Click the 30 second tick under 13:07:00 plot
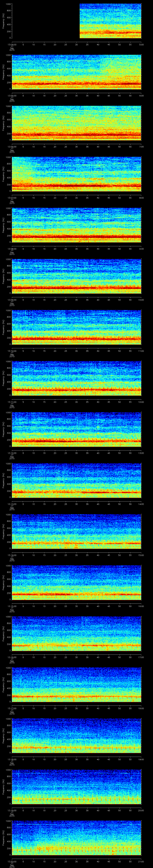 (77, 198)
